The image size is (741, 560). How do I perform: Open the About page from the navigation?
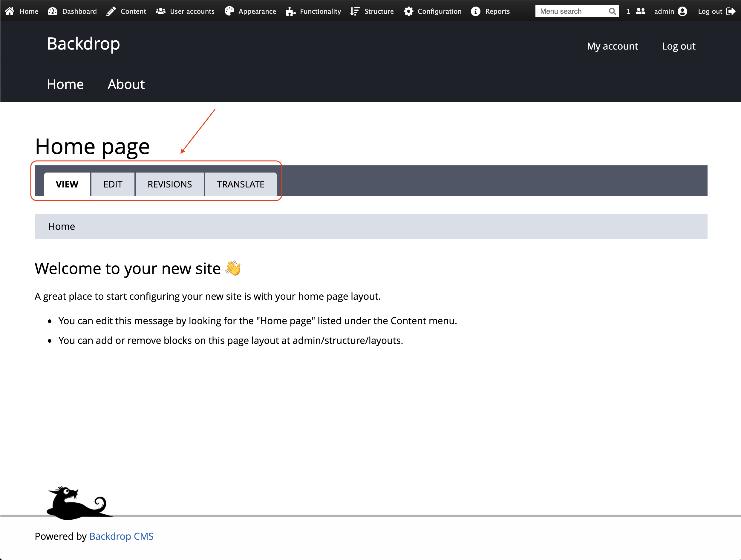tap(126, 84)
